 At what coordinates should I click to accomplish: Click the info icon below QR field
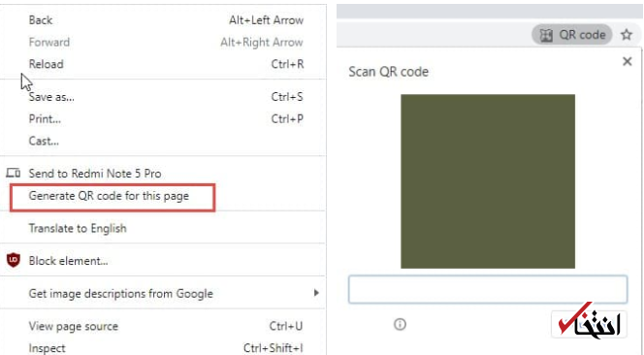tap(400, 325)
